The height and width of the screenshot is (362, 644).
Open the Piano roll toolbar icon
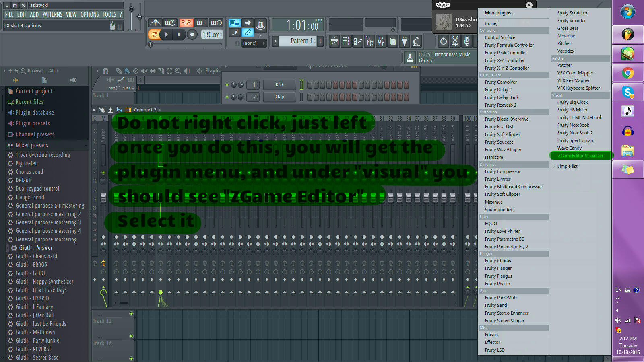(x=357, y=41)
